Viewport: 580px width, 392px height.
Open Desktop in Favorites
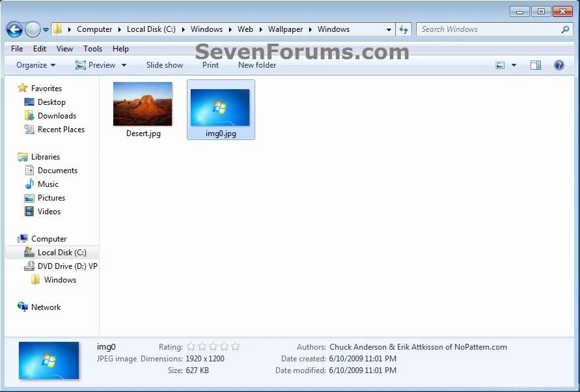pyautogui.click(x=51, y=102)
